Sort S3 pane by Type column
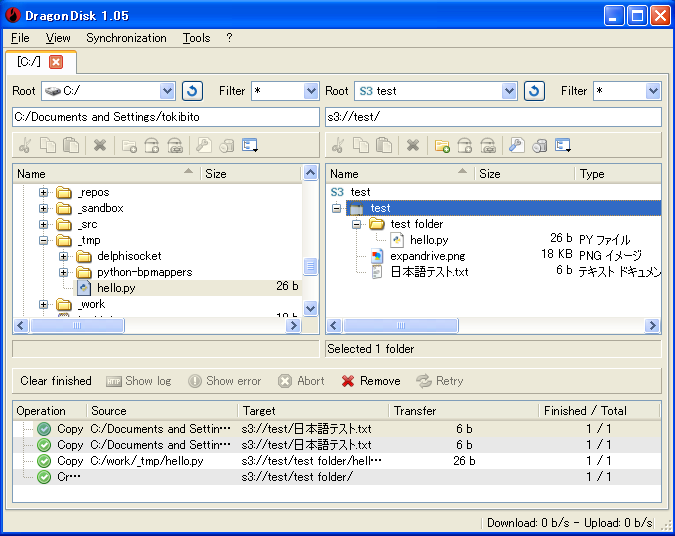675x536 pixels. pos(618,174)
